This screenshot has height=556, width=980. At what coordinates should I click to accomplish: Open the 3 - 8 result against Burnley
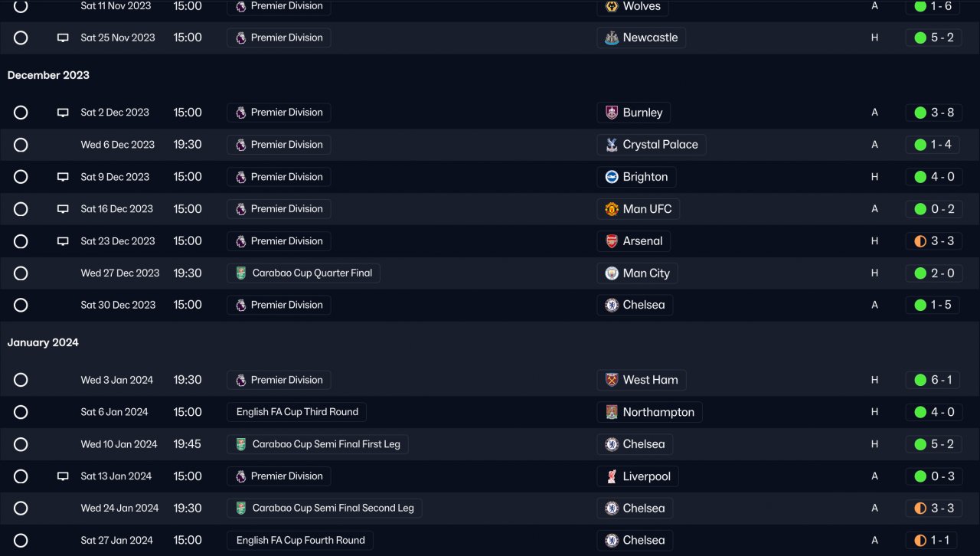point(934,113)
